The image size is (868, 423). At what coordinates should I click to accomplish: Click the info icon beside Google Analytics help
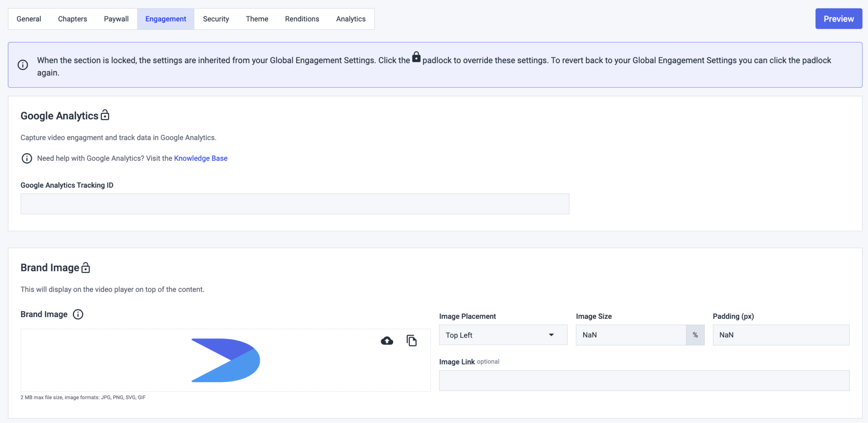(x=27, y=158)
